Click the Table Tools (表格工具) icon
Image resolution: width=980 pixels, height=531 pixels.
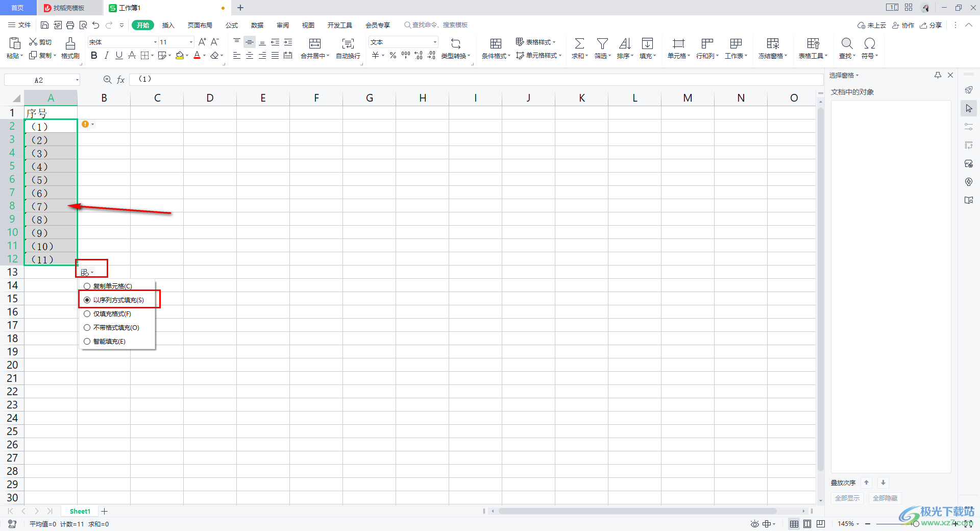[x=813, y=43]
